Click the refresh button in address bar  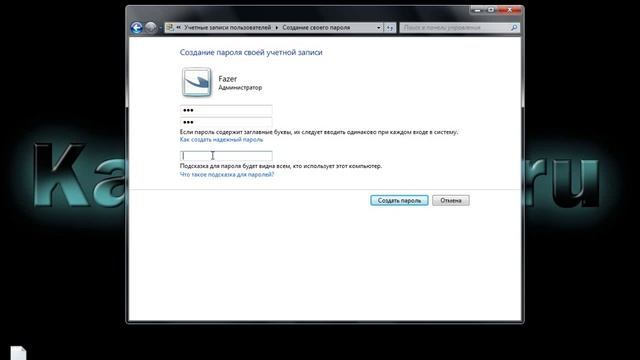pyautogui.click(x=390, y=28)
